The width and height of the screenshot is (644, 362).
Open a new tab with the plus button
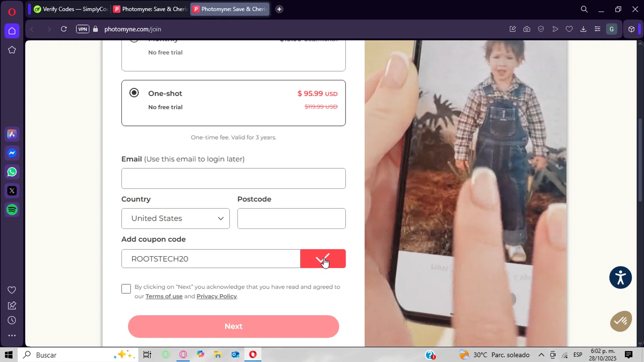click(x=279, y=9)
